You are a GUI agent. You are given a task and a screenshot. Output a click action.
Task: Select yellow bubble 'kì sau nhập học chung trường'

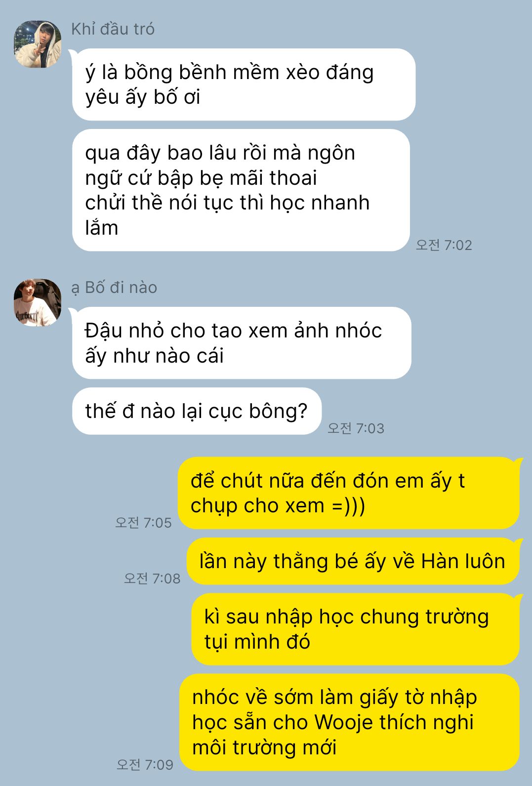[356, 629]
